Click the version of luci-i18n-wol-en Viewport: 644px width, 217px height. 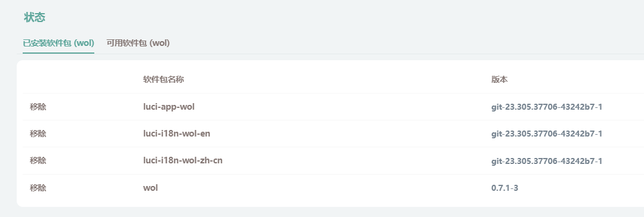coord(547,134)
